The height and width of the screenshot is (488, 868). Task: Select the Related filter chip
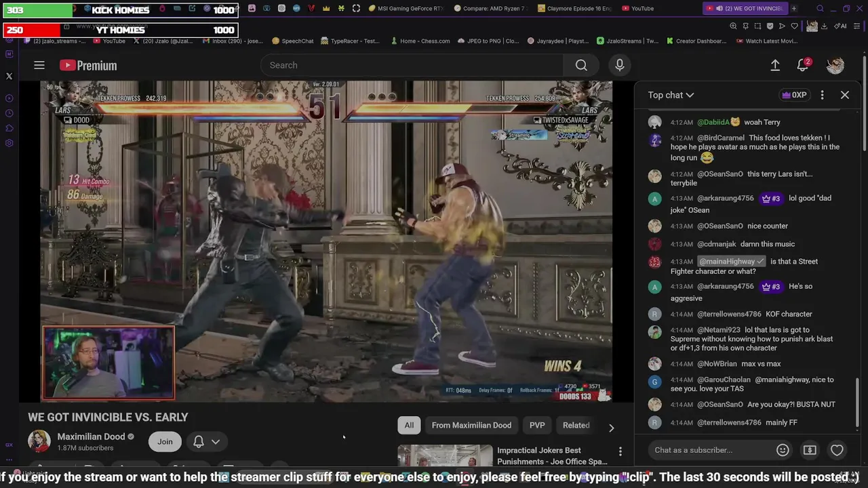point(576,425)
